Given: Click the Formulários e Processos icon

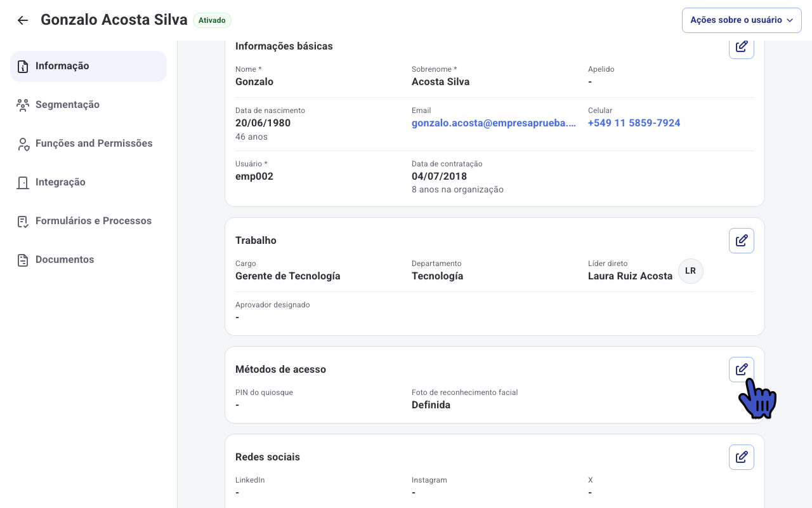Looking at the screenshot, I should point(23,222).
